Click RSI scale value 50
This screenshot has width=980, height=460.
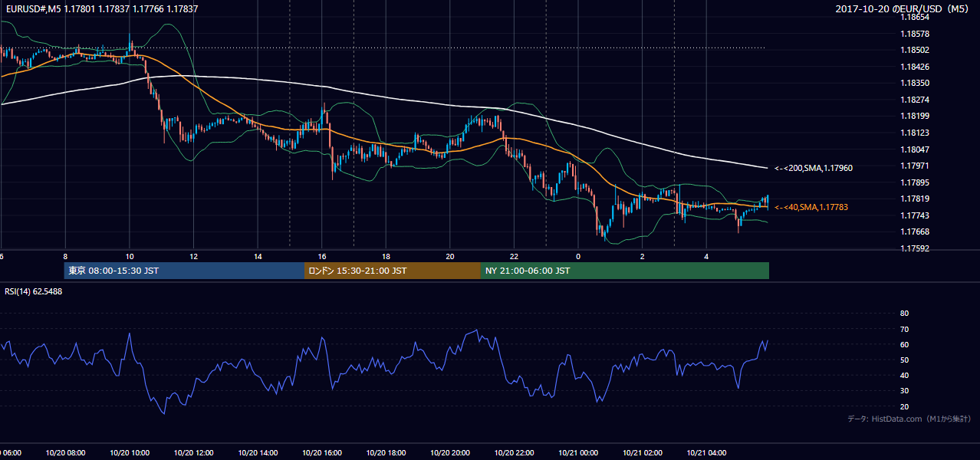[904, 360]
